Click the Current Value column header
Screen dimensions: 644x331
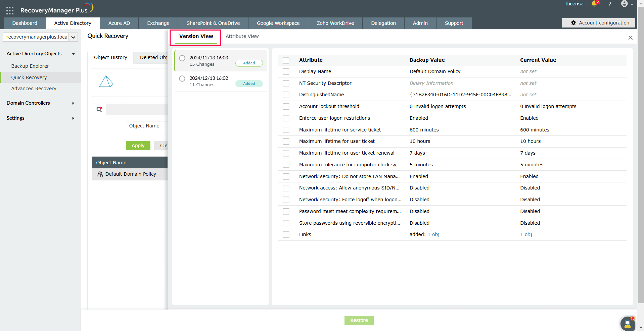(x=538, y=60)
